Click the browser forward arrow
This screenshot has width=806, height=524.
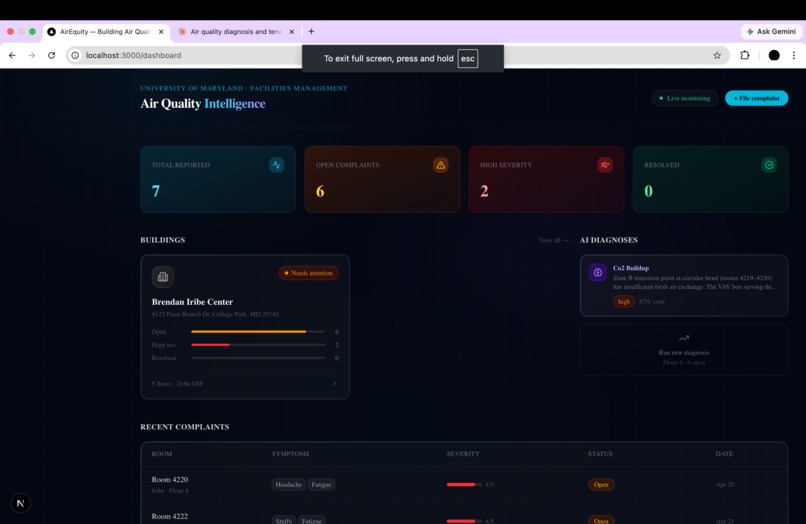tap(32, 55)
